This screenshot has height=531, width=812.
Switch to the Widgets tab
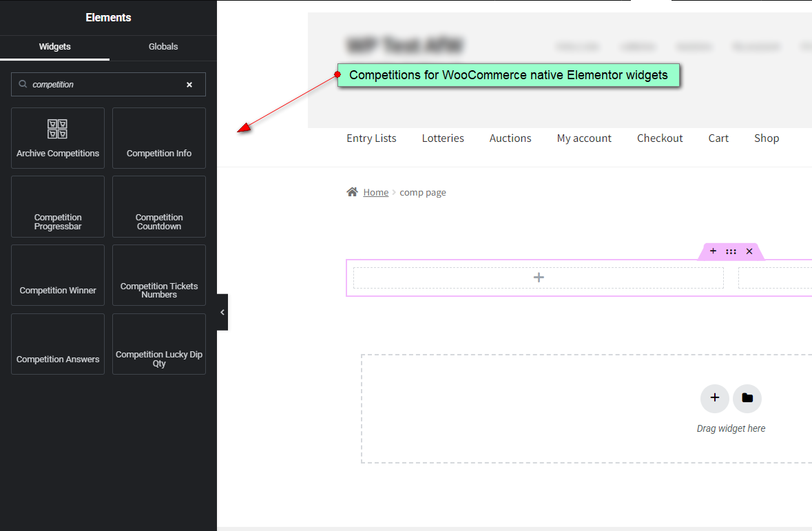tap(54, 47)
